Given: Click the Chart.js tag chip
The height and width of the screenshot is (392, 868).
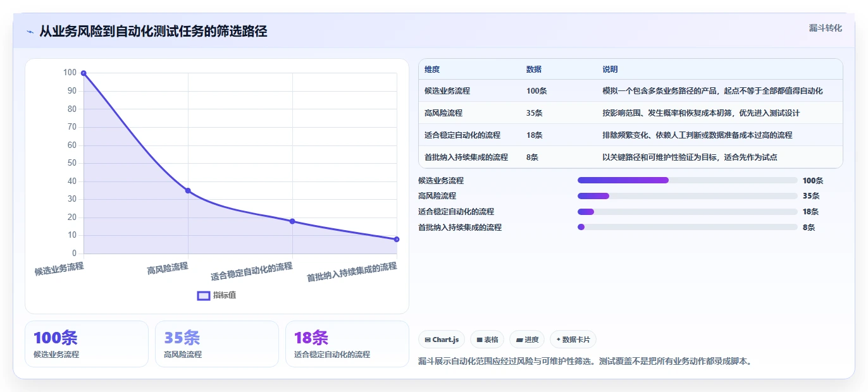Looking at the screenshot, I should (442, 340).
